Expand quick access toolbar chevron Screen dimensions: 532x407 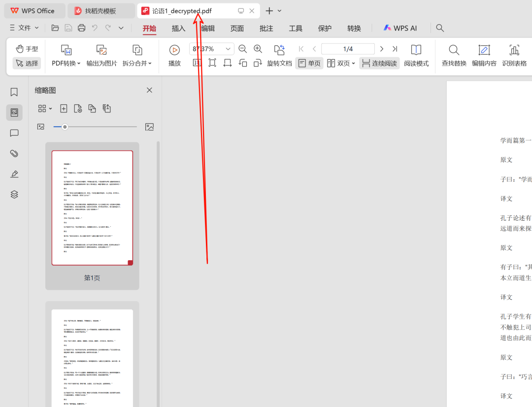point(121,28)
